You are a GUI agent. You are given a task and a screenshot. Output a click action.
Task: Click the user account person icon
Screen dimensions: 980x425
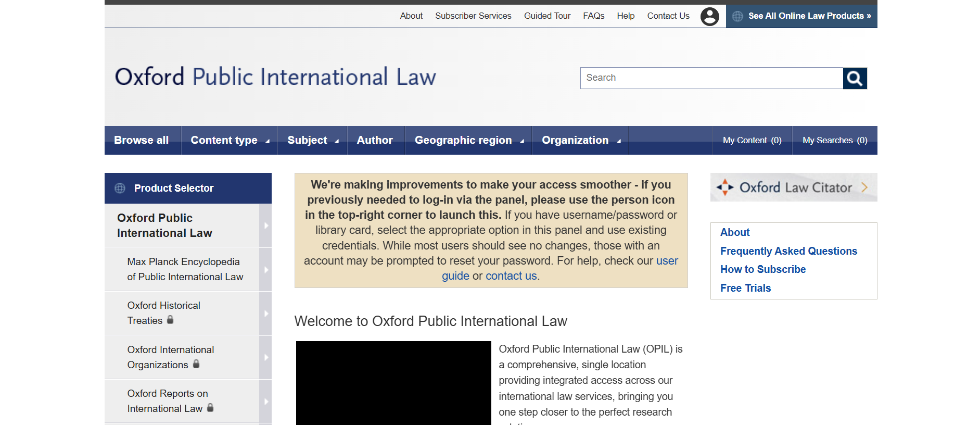pyautogui.click(x=709, y=16)
